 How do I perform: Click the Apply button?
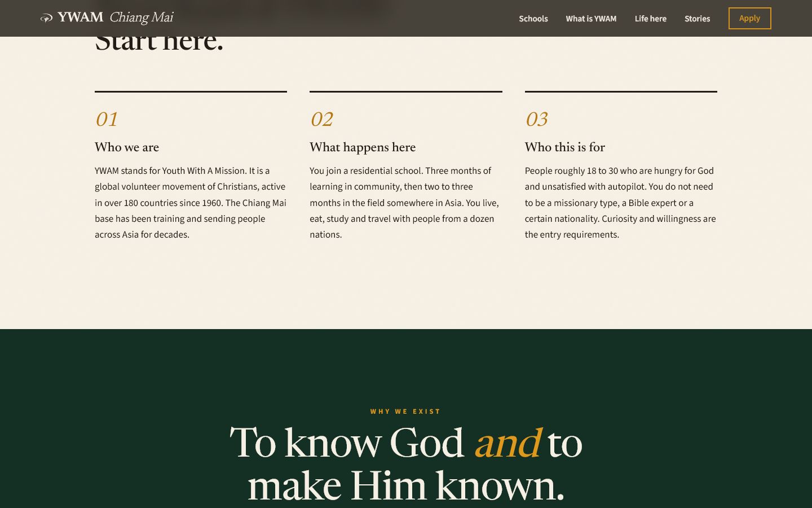[749, 18]
